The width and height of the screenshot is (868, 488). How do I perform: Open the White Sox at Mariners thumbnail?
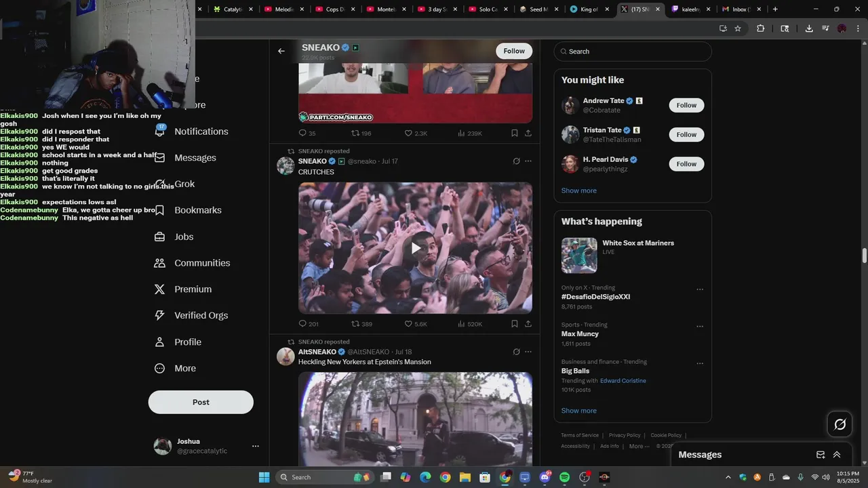pyautogui.click(x=579, y=256)
